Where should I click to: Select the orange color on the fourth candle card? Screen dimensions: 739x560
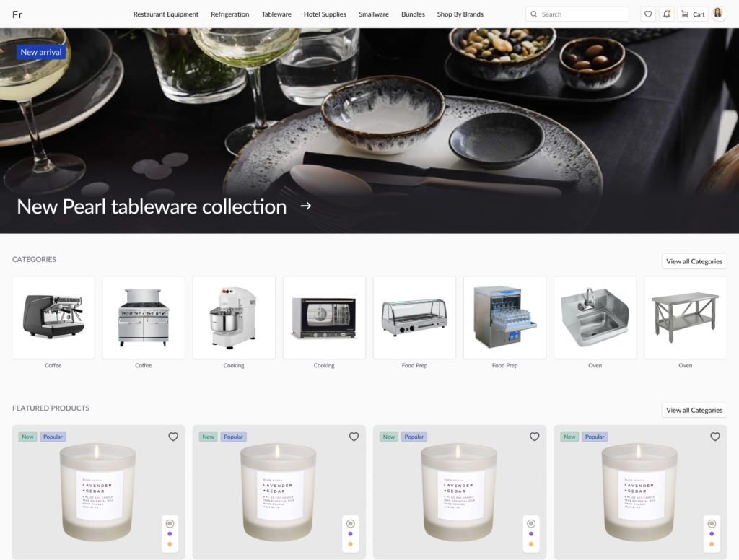pos(712,544)
